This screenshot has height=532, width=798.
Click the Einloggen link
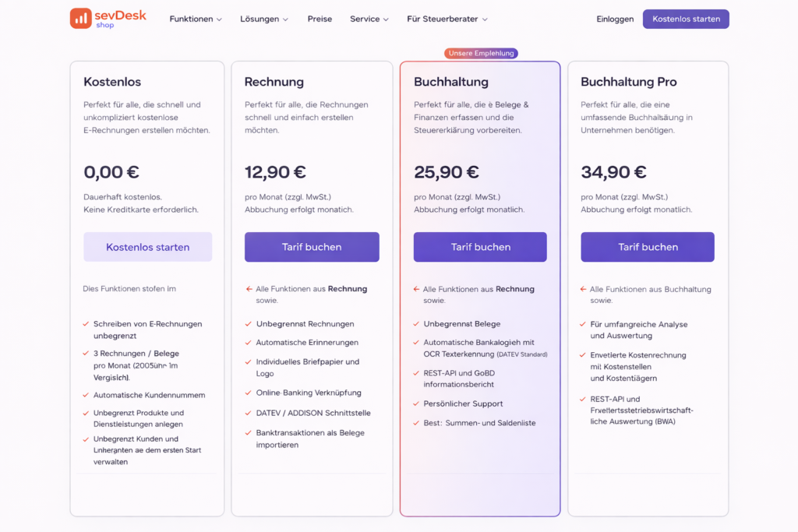click(615, 19)
